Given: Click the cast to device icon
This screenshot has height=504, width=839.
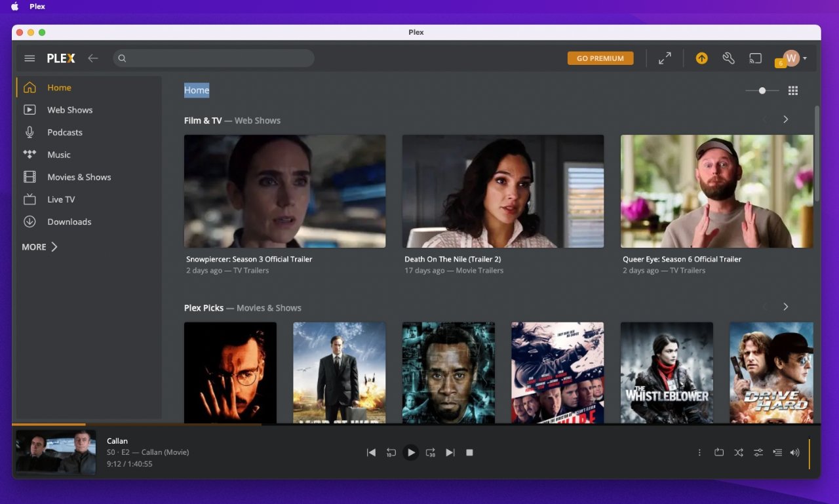Looking at the screenshot, I should point(755,58).
